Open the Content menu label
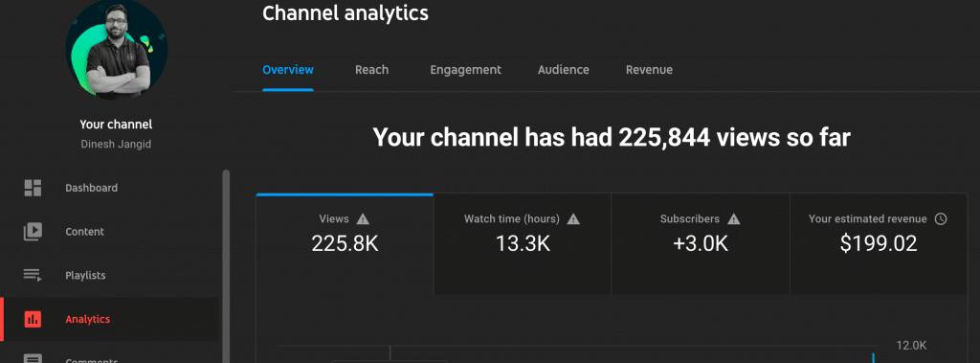Screen dimensions: 980x363 point(84,232)
